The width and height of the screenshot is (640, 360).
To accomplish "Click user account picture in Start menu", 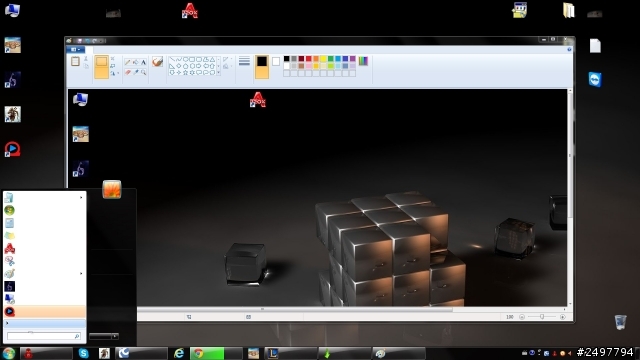I will [111, 189].
